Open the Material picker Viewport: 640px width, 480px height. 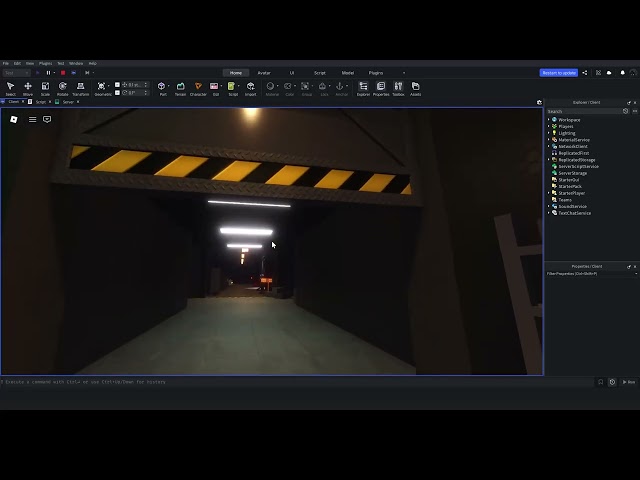click(x=272, y=89)
